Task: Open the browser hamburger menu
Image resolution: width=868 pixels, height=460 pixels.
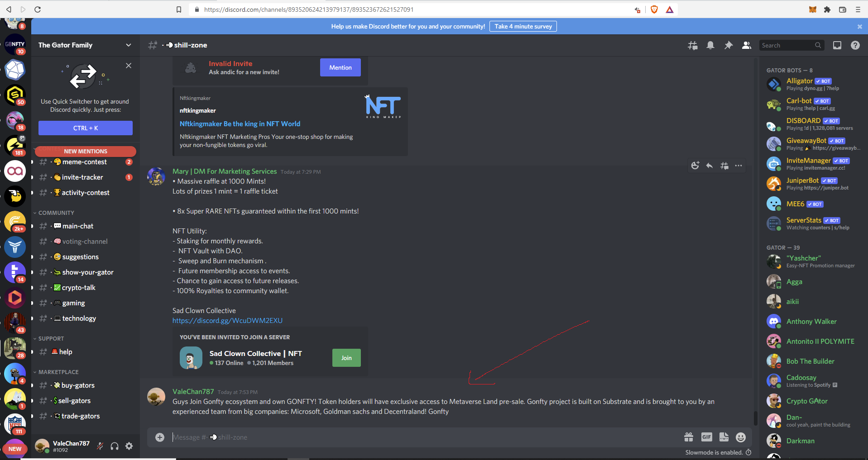Action: pyautogui.click(x=858, y=9)
